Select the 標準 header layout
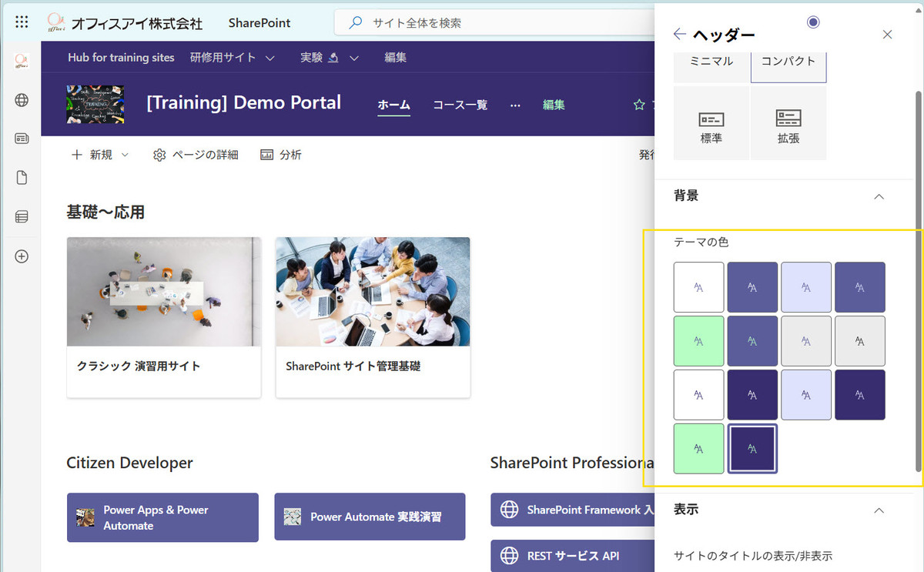The height and width of the screenshot is (572, 924). [711, 123]
